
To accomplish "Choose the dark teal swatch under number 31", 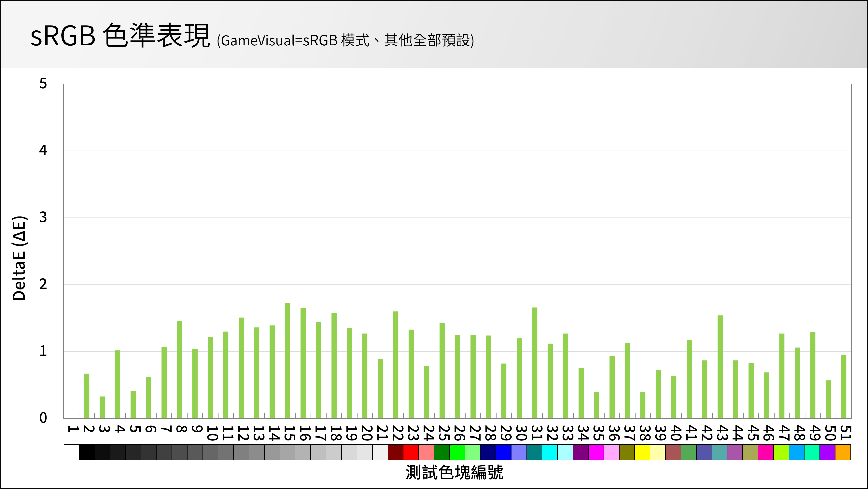I will click(x=534, y=452).
